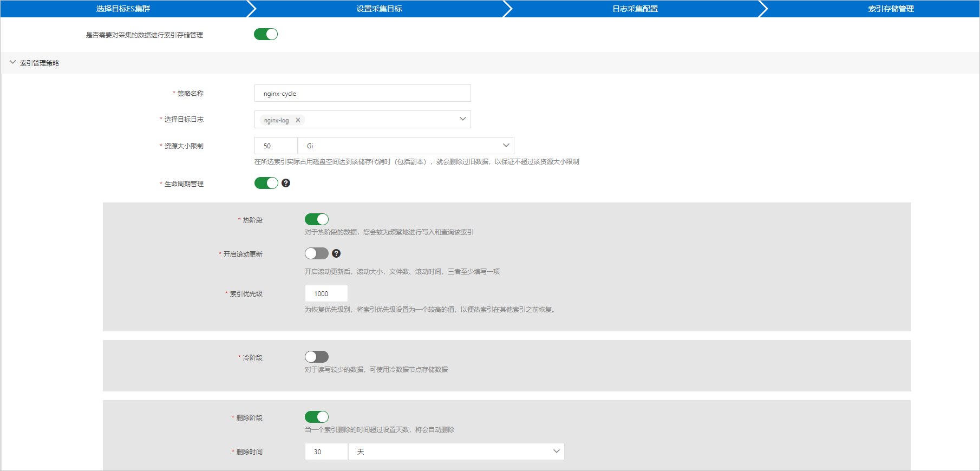Click the help icon beside 生命周期管理
This screenshot has height=471, width=980.
coord(286,183)
